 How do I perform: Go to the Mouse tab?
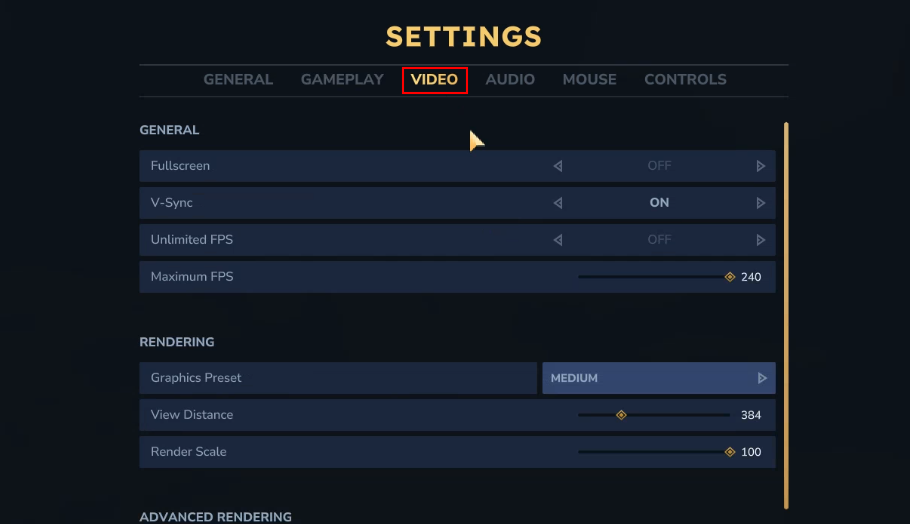pyautogui.click(x=589, y=80)
